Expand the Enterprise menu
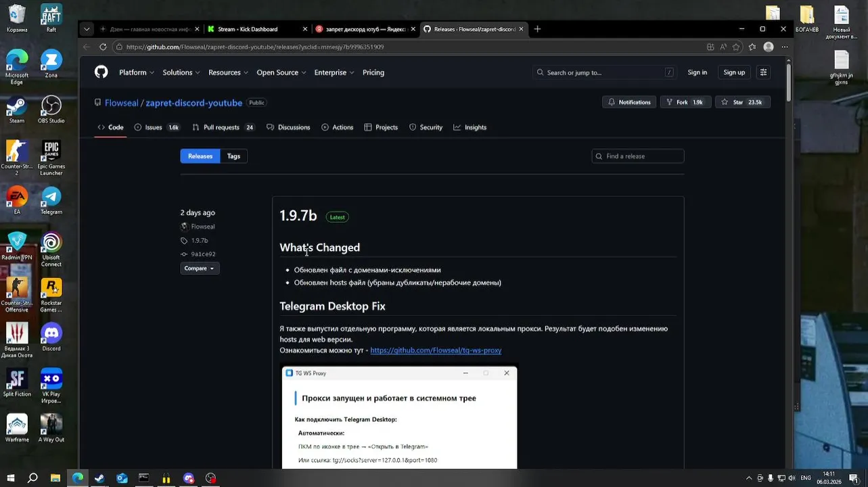 (334, 72)
